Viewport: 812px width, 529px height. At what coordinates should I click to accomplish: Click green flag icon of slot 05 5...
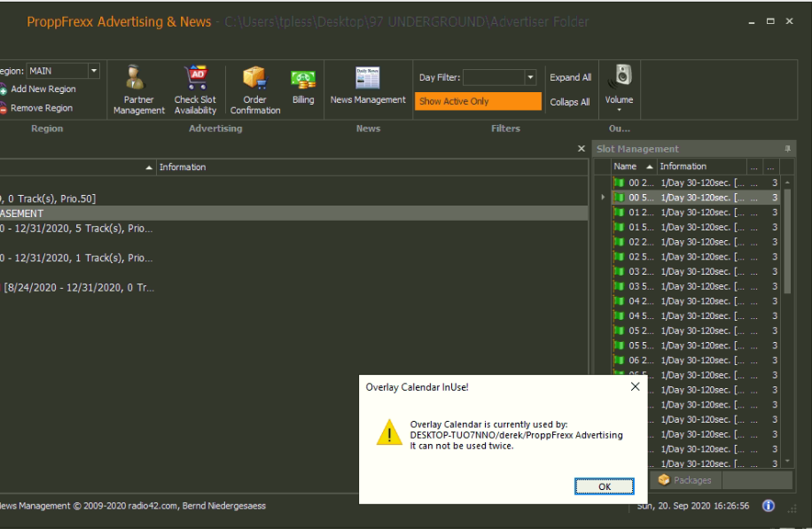point(619,346)
